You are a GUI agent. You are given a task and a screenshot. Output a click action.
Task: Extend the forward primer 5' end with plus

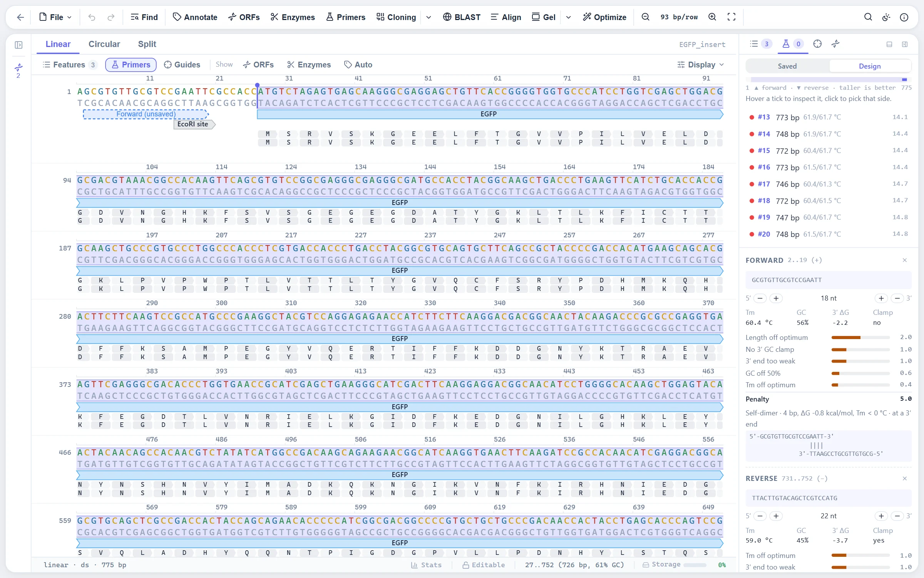point(776,298)
